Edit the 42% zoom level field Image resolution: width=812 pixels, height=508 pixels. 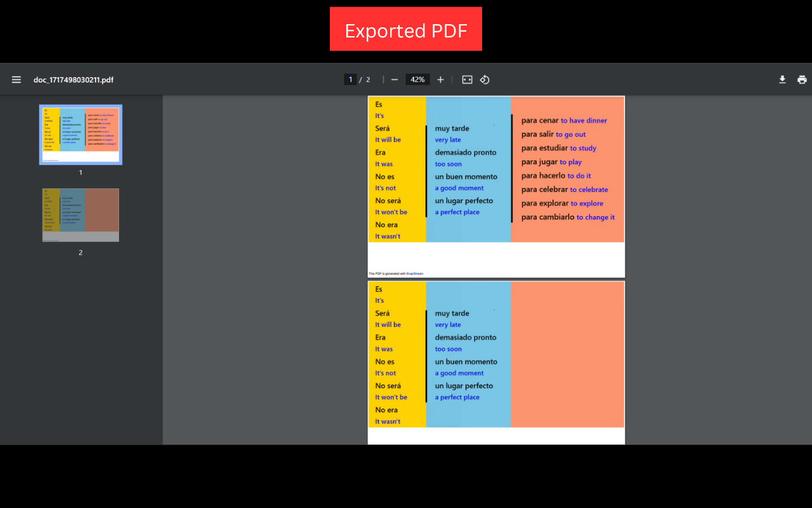click(x=417, y=79)
